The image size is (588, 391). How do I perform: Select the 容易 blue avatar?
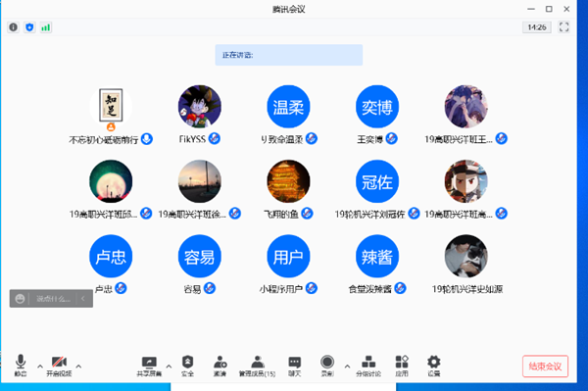pyautogui.click(x=200, y=256)
